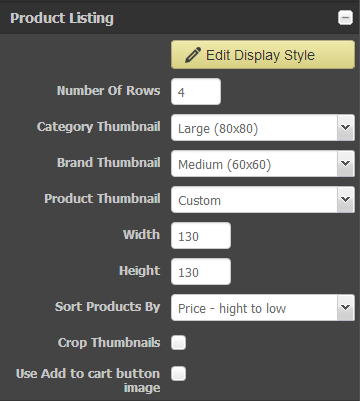This screenshot has width=360, height=401.
Task: Focus the Width field containing 130
Action: click(x=201, y=236)
